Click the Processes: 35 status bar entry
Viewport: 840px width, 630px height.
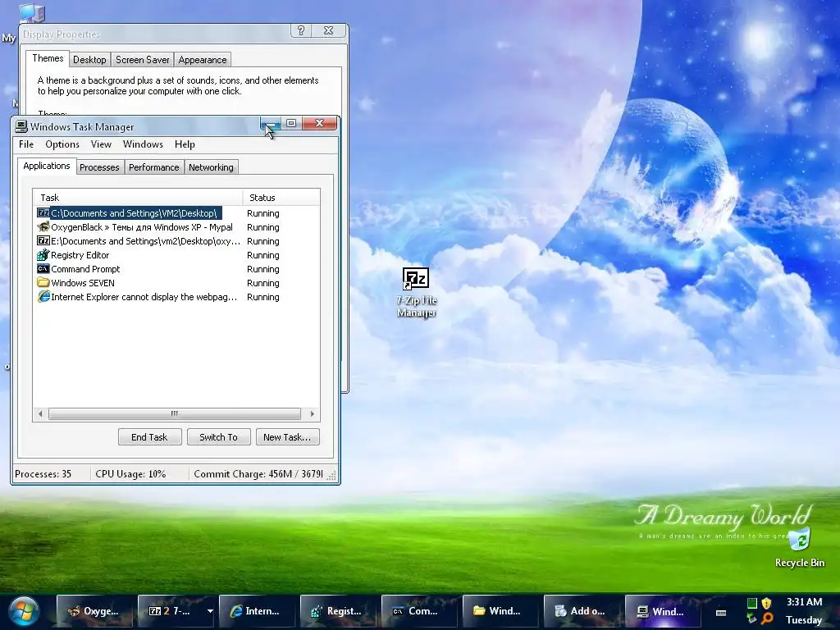[x=43, y=474]
